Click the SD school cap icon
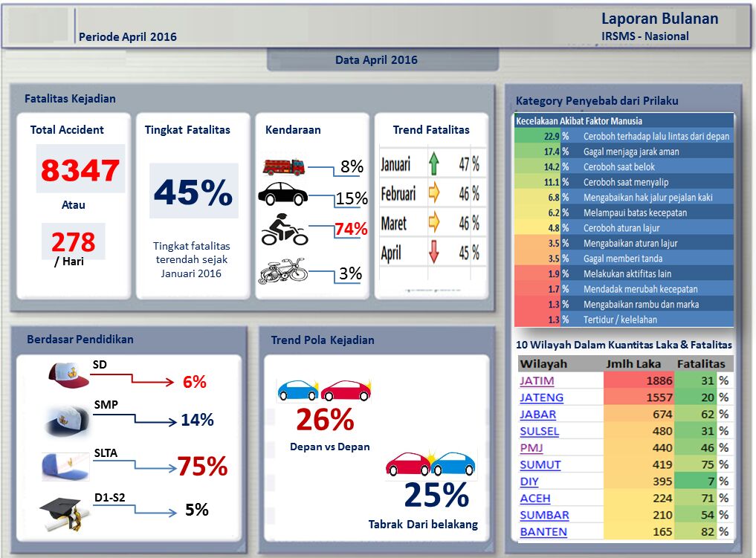This screenshot has height=558, width=756. (68, 374)
